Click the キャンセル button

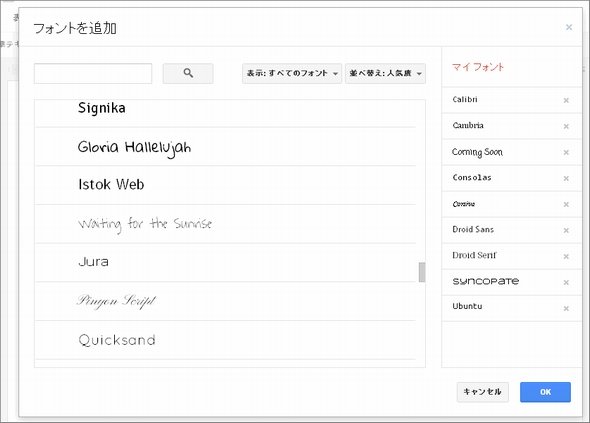click(483, 392)
